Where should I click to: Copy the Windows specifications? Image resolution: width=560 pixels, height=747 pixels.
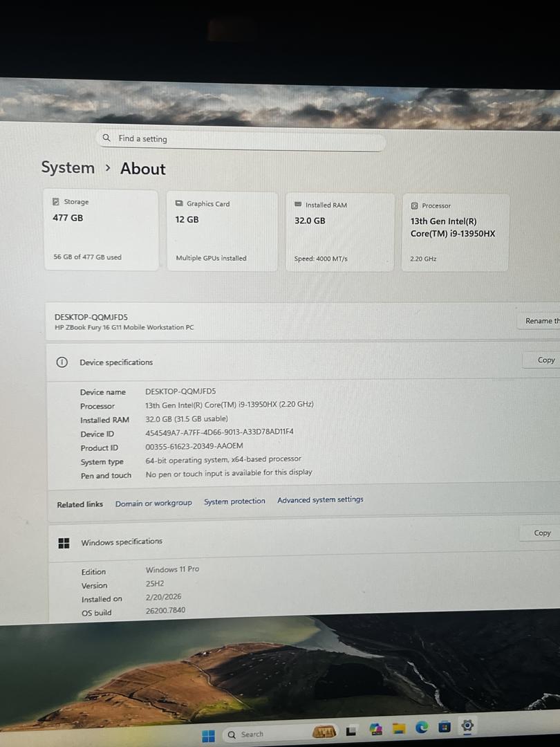[x=540, y=533]
